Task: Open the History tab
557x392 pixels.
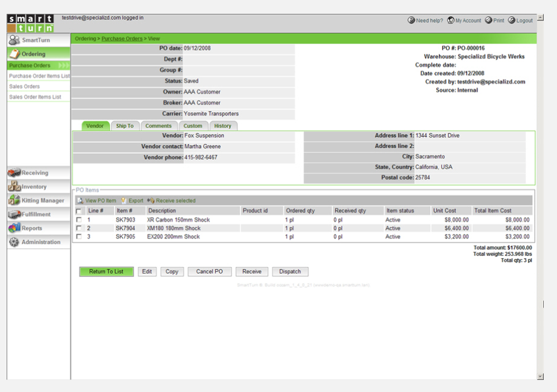Action: tap(223, 126)
